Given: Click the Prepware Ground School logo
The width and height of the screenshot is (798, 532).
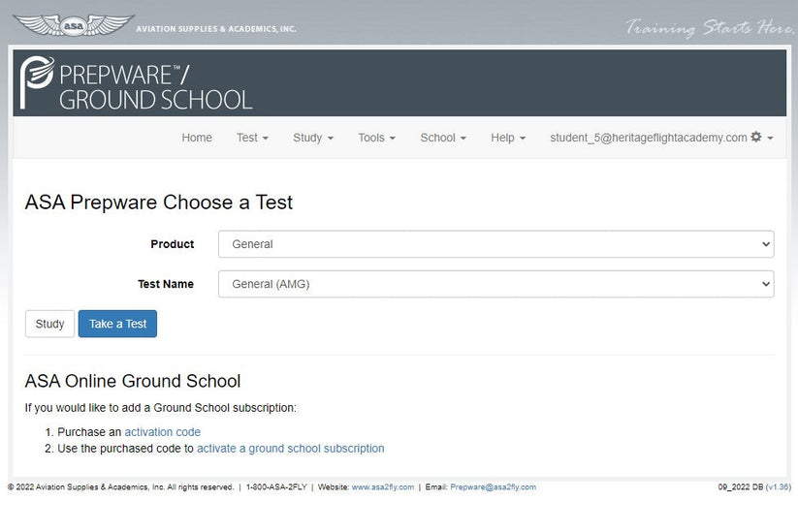Looking at the screenshot, I should click(x=136, y=83).
